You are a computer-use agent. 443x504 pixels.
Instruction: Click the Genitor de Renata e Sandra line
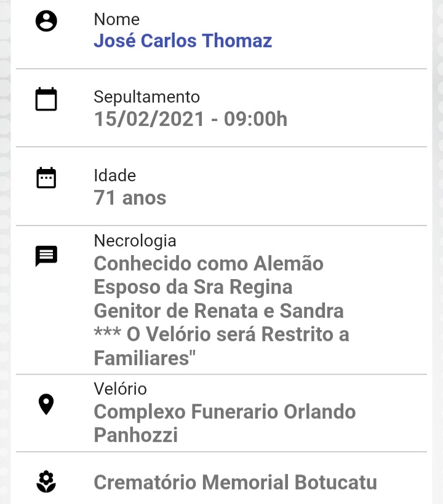pos(219,311)
